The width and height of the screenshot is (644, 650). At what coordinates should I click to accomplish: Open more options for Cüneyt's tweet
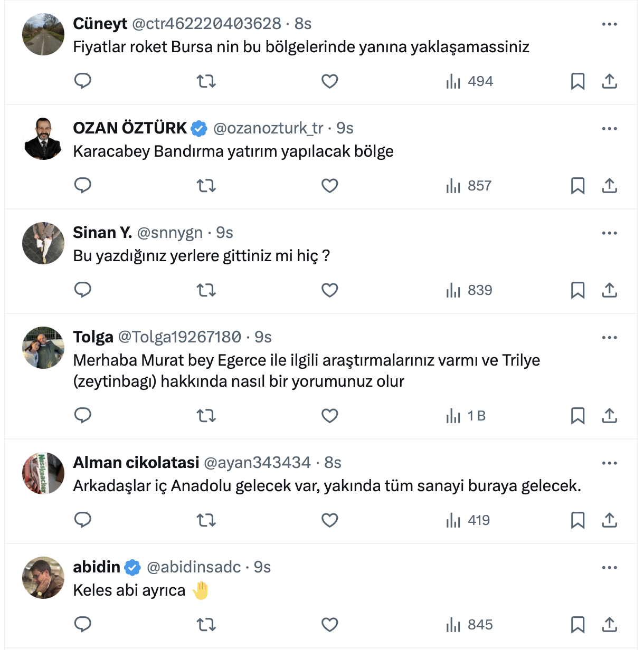click(x=609, y=24)
